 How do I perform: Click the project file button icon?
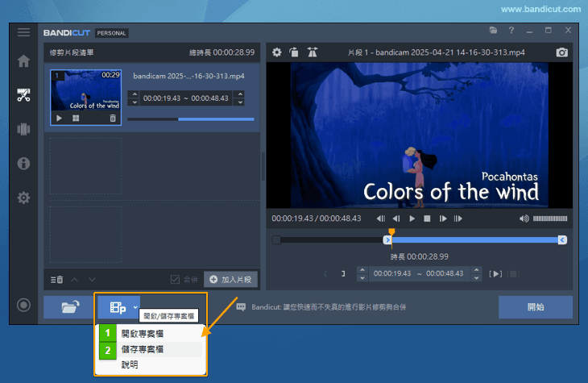(x=118, y=307)
